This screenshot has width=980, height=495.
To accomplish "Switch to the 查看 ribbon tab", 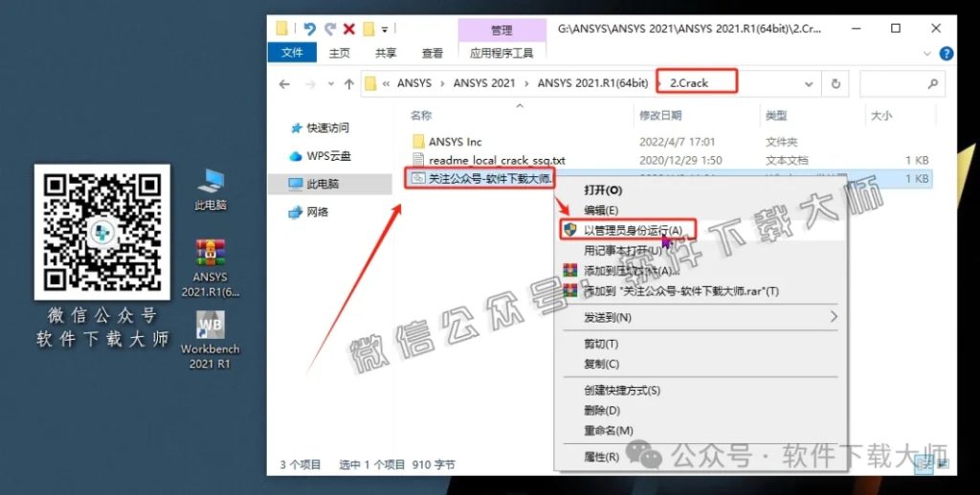I will click(432, 53).
